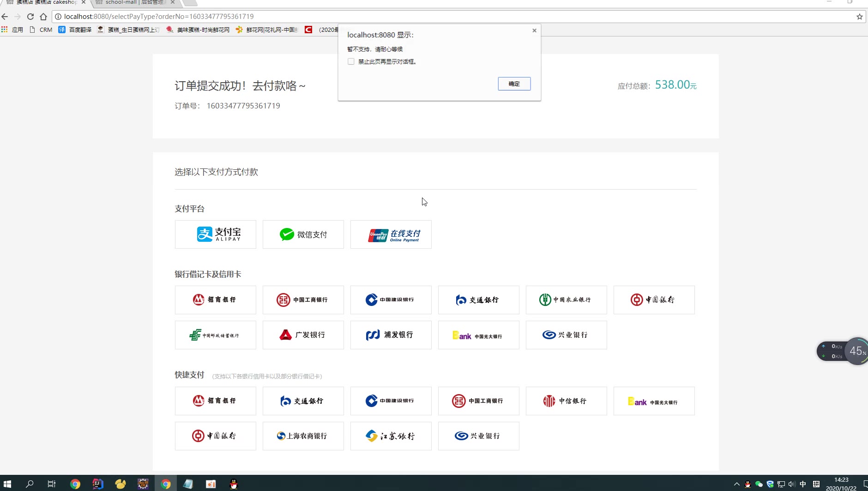Open the 鲜花网|花礼网 bookmark
This screenshot has height=491, width=868.
pos(267,30)
